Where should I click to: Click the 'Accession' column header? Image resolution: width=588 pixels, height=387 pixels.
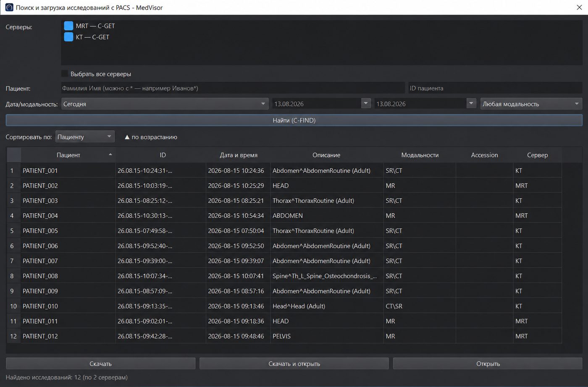pyautogui.click(x=485, y=155)
